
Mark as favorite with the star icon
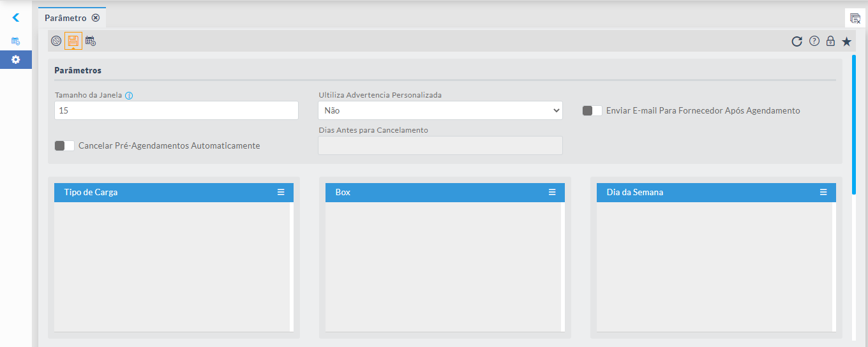coord(846,41)
